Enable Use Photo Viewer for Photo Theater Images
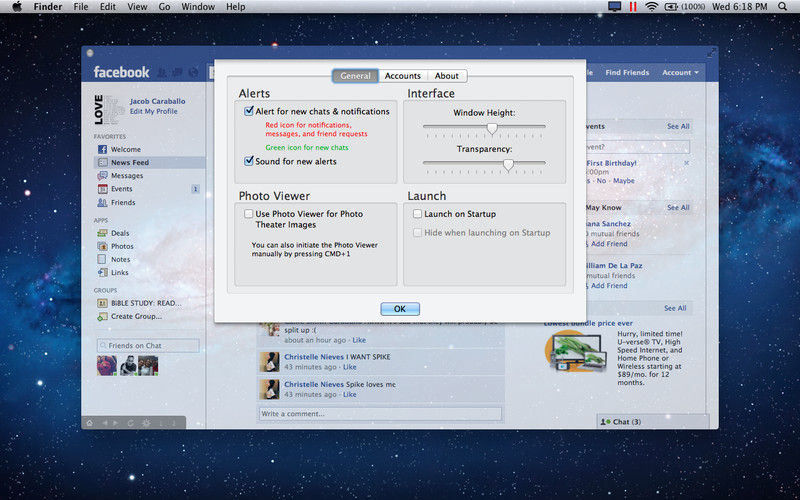The height and width of the screenshot is (500, 800). tap(248, 214)
